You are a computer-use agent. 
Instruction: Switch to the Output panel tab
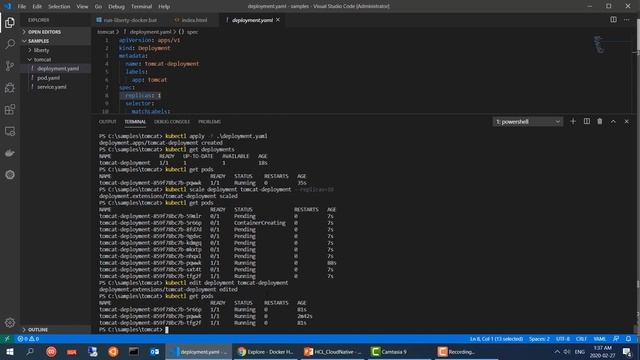click(x=107, y=122)
